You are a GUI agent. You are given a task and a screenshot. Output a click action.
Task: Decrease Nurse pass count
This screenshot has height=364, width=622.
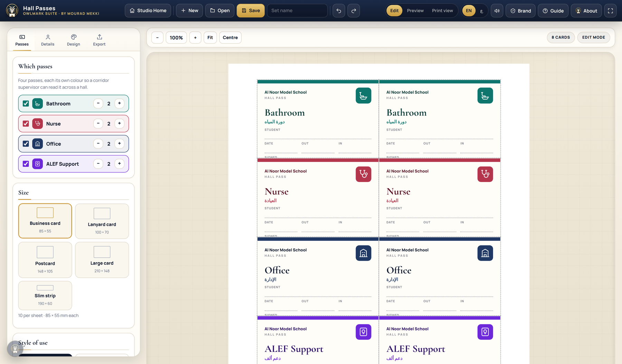click(x=98, y=123)
